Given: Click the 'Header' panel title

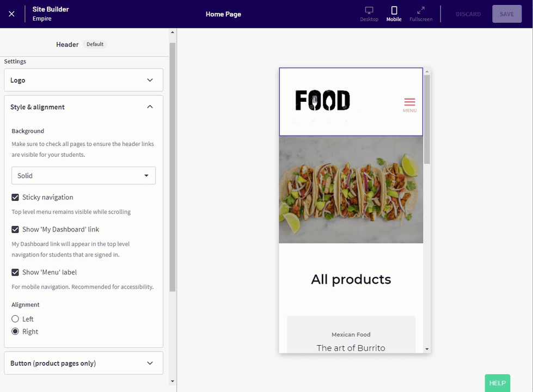Looking at the screenshot, I should (x=68, y=45).
